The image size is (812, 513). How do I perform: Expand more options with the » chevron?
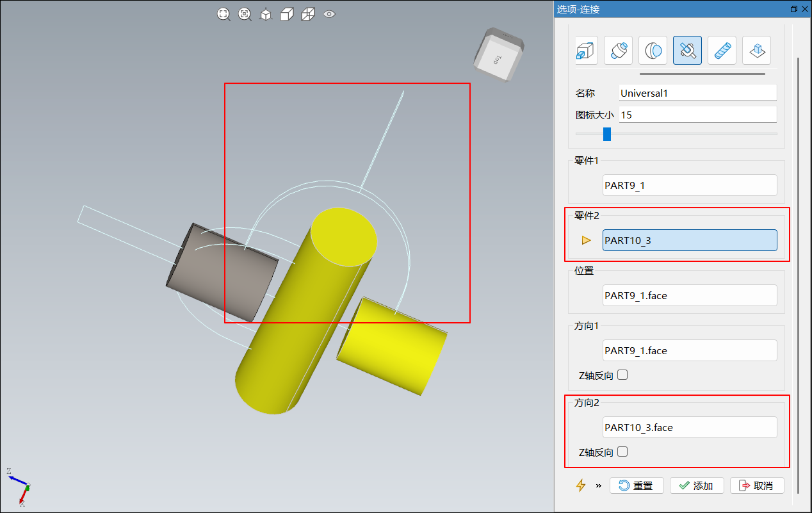[599, 485]
